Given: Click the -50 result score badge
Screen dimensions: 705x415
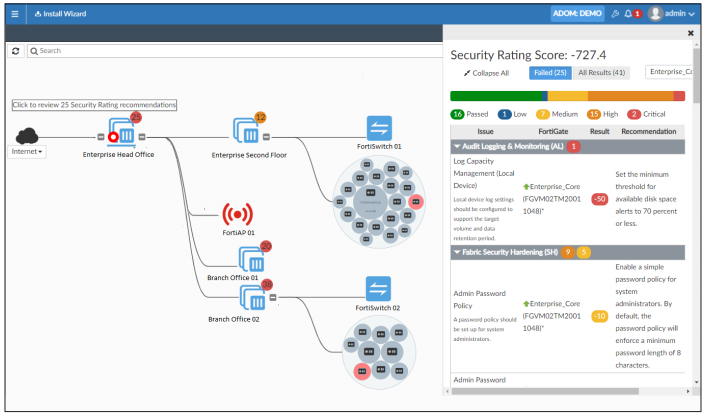Looking at the screenshot, I should click(599, 199).
